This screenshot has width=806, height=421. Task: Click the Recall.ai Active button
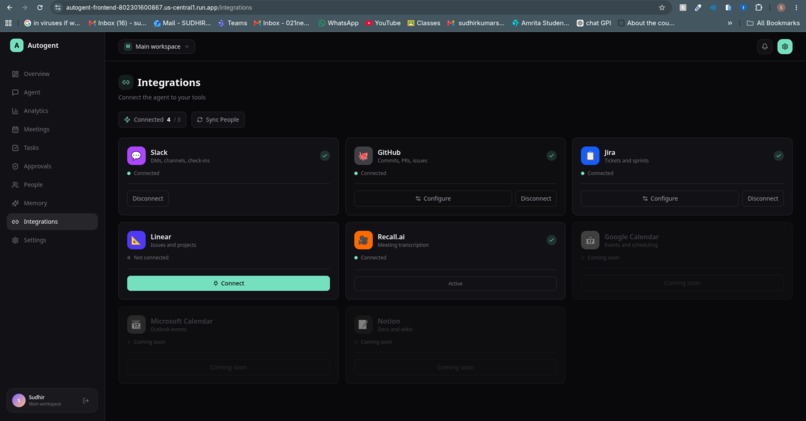(455, 283)
